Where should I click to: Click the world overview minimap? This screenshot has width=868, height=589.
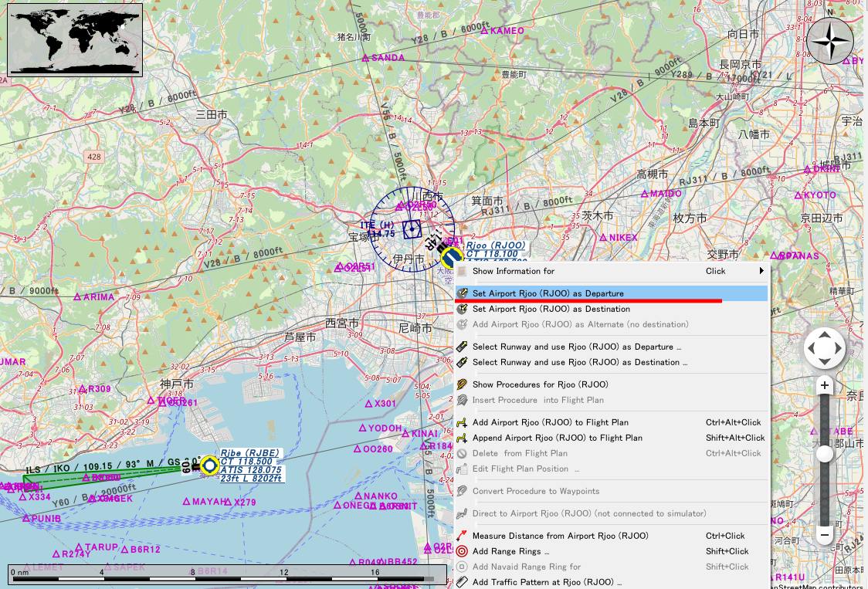coord(75,39)
